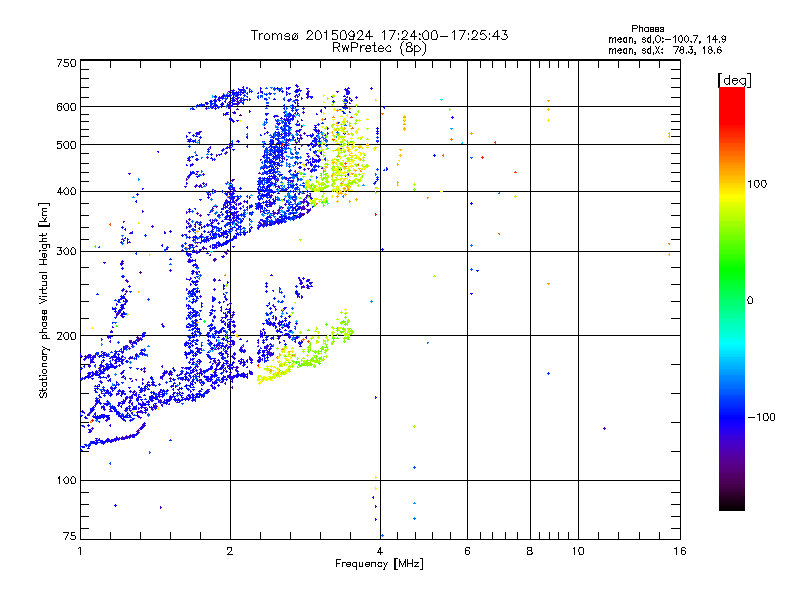This screenshot has width=800, height=600.
Task: Click the 'Phases' header text
Action: coord(647,29)
